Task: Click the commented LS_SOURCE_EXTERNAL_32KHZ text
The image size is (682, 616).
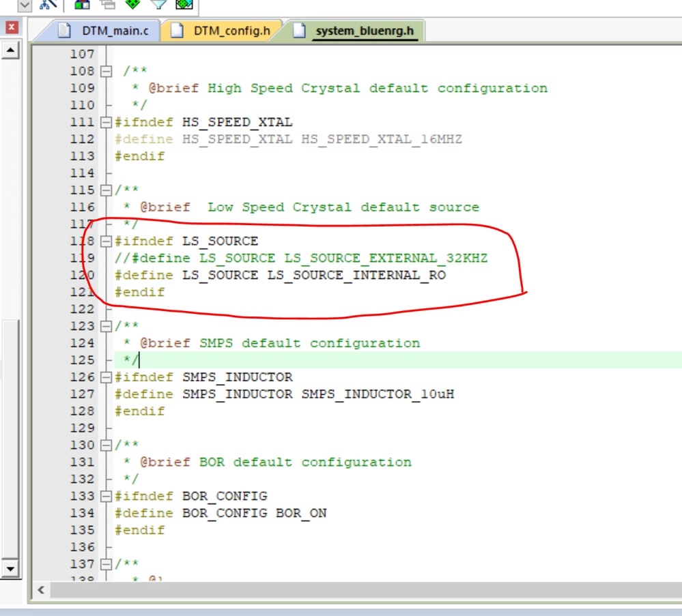Action: [386, 259]
